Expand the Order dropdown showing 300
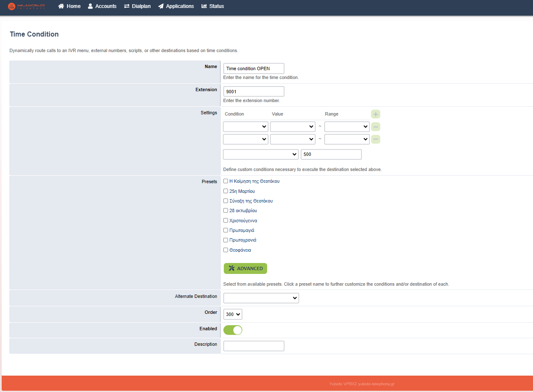The image size is (533, 392). coord(233,314)
